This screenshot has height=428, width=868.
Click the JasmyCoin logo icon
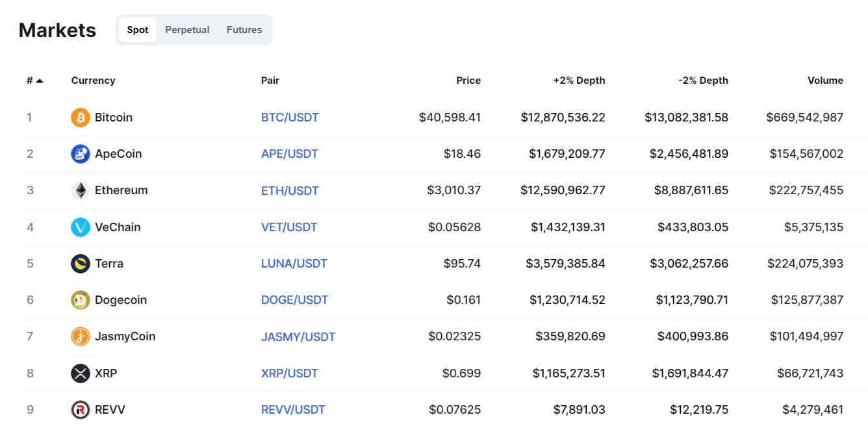pyautogui.click(x=80, y=336)
